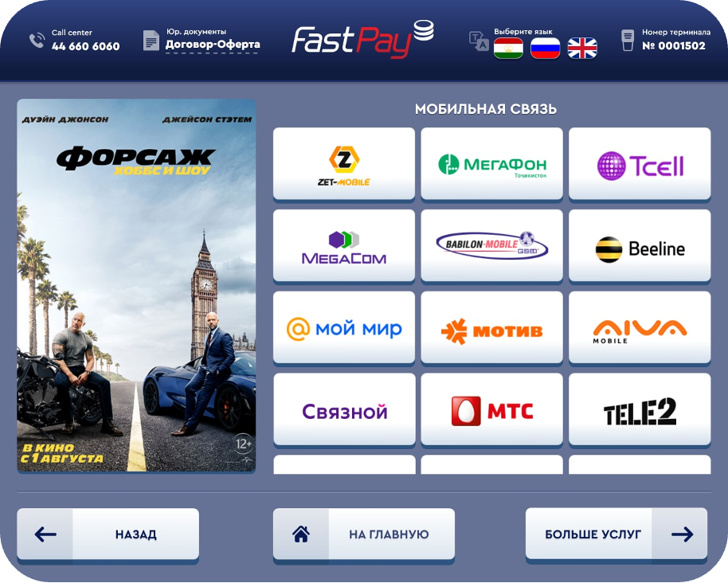This screenshot has width=728, height=583.
Task: Pick the MegaCom operator
Action: 344,245
